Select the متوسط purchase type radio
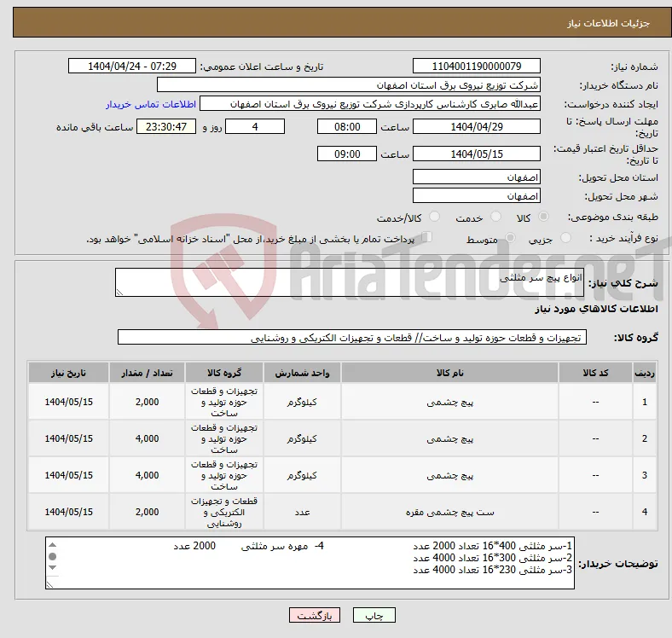 point(510,238)
